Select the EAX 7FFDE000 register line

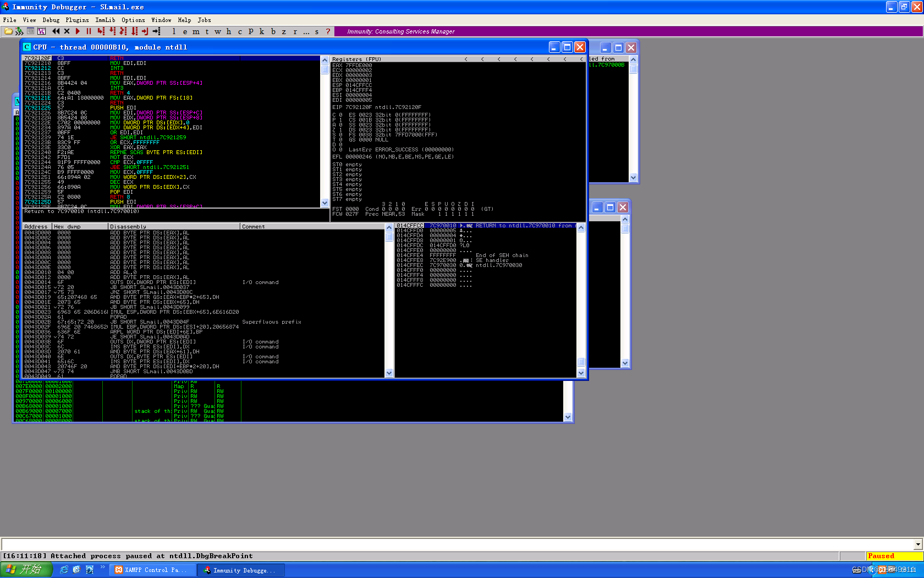[352, 66]
